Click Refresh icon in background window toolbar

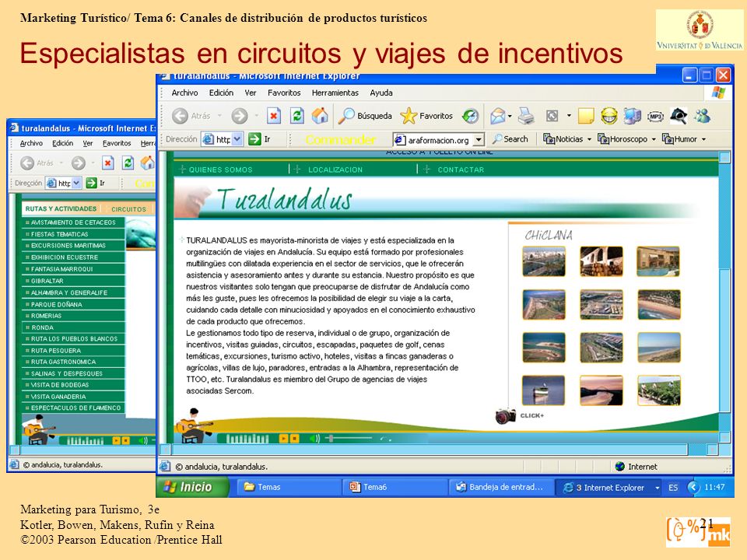coord(128,163)
